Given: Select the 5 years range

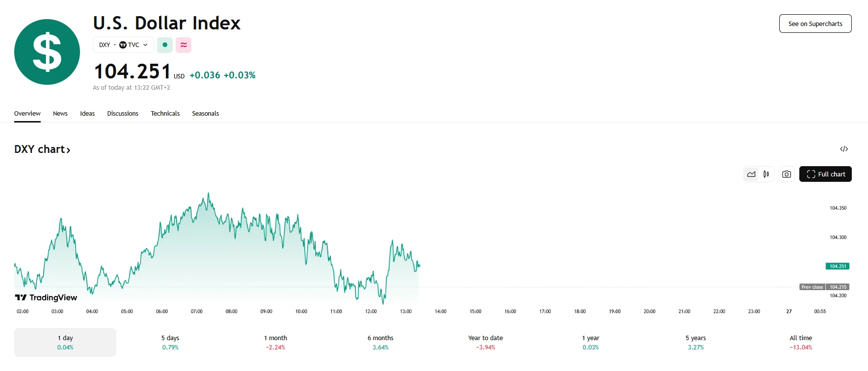Looking at the screenshot, I should pos(695,342).
